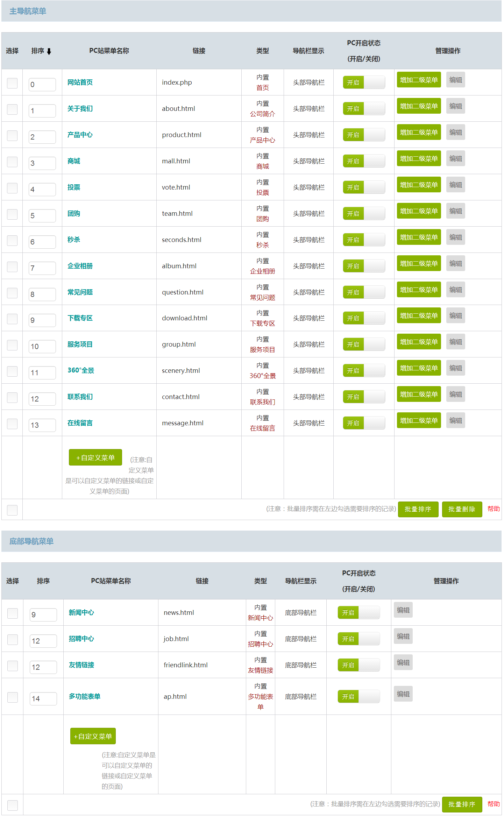Screen dimensions: 504x817
Task: Switch off 开启 status for 秒杀
Action: pyautogui.click(x=363, y=240)
